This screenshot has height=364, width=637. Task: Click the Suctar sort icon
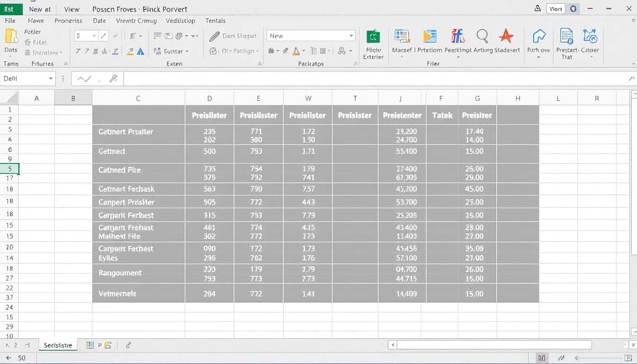click(x=157, y=51)
